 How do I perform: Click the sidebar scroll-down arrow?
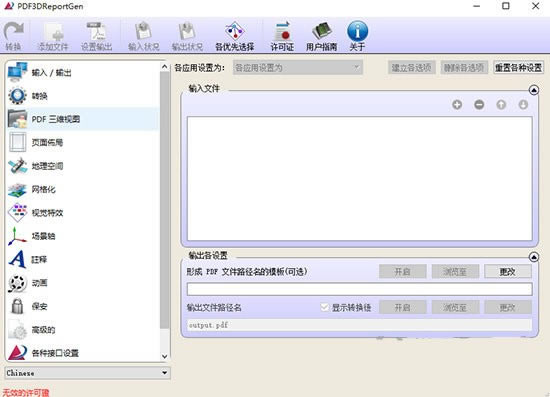(x=165, y=356)
